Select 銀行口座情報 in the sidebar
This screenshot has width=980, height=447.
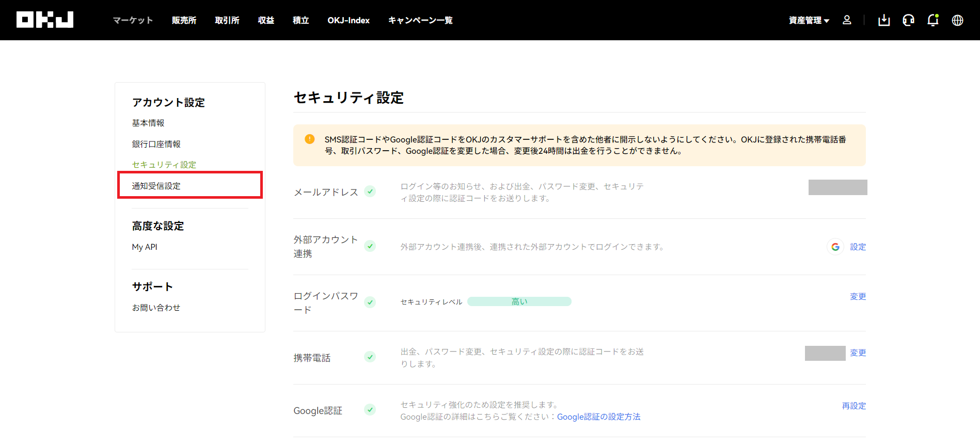click(x=156, y=144)
